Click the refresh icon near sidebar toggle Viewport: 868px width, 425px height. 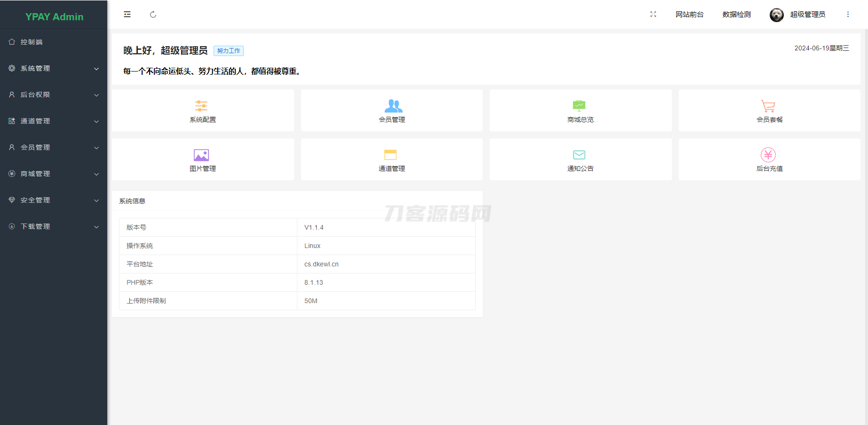tap(153, 14)
